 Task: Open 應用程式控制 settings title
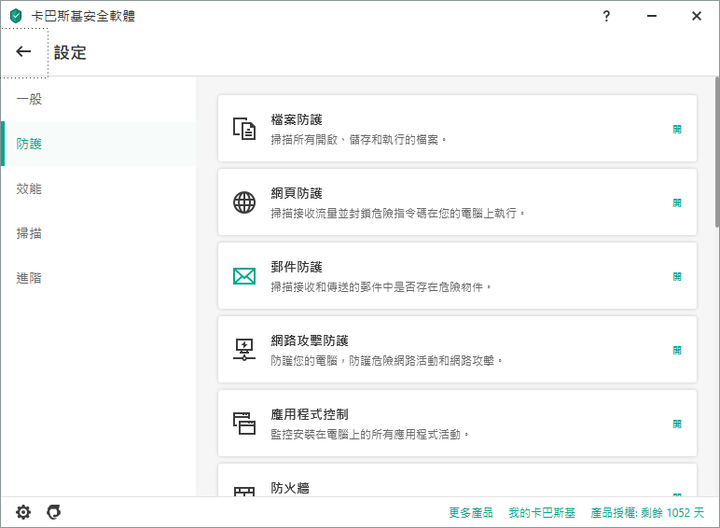click(x=309, y=414)
